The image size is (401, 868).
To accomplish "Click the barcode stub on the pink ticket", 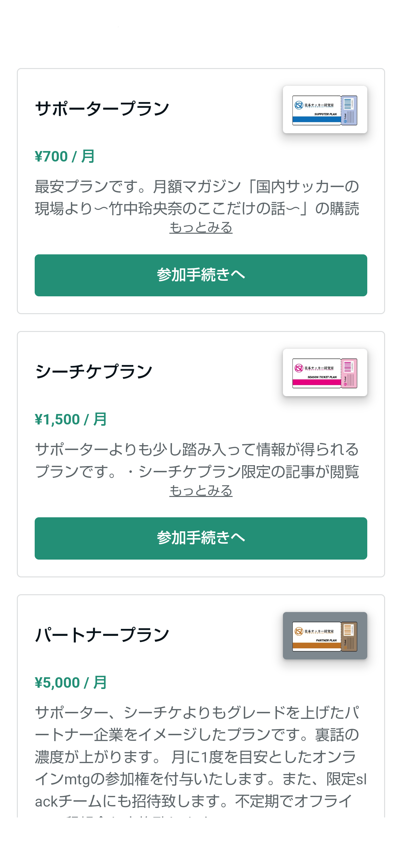I will [349, 373].
